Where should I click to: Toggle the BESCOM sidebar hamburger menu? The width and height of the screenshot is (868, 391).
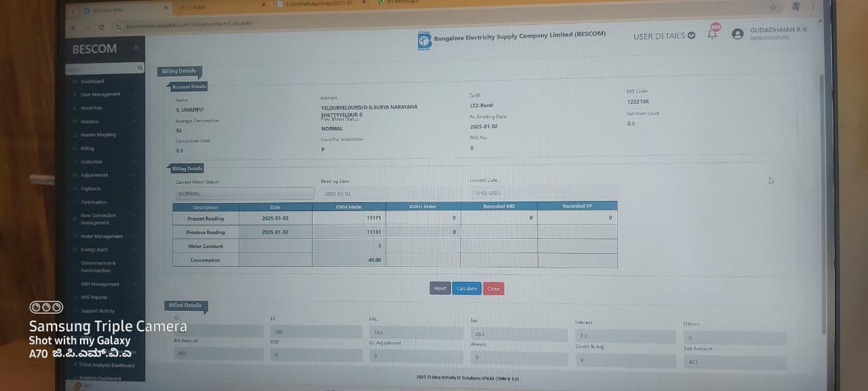point(136,48)
